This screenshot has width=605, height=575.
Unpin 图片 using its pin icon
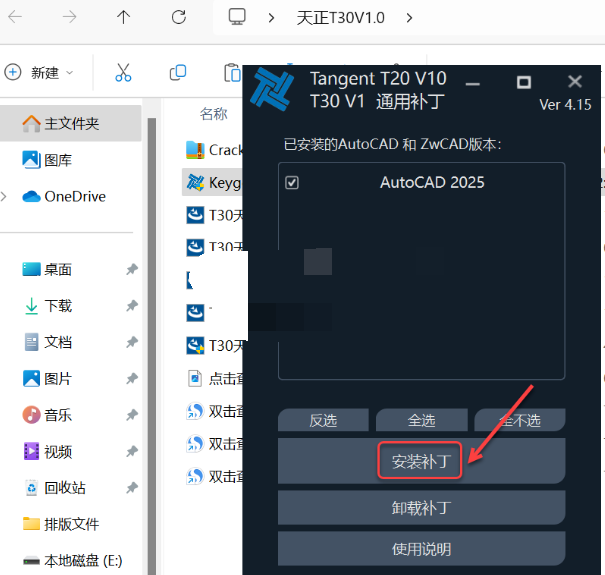(132, 379)
